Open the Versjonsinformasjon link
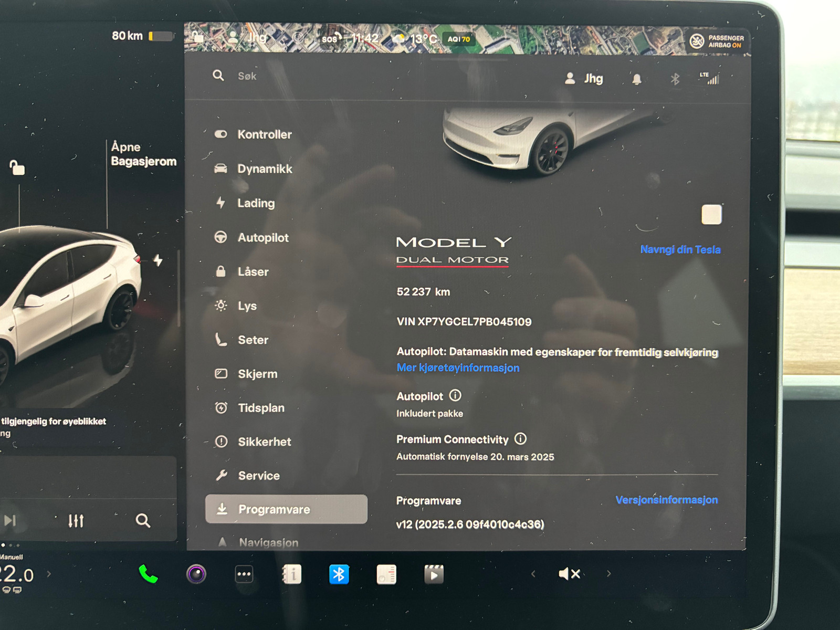The image size is (840, 630). click(667, 500)
